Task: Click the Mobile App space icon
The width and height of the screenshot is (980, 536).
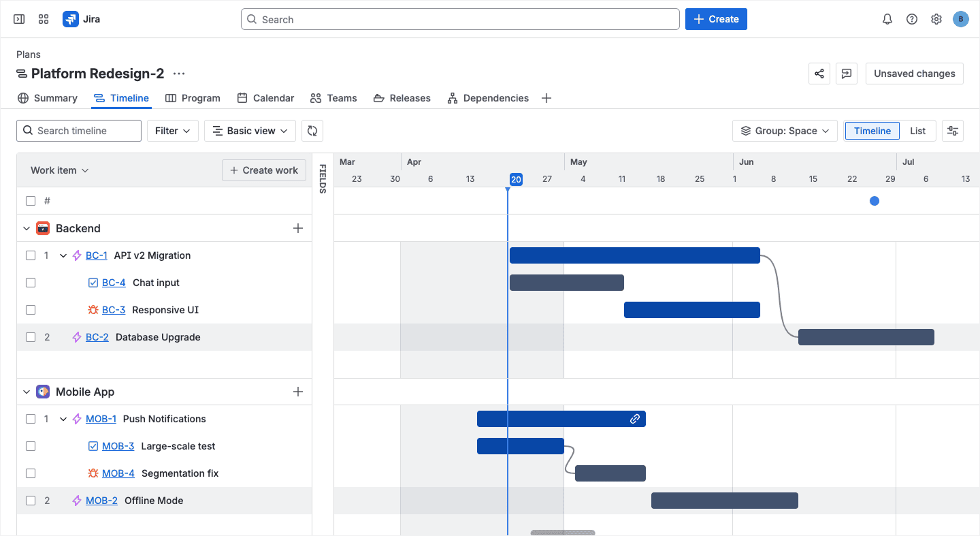Action: [43, 392]
